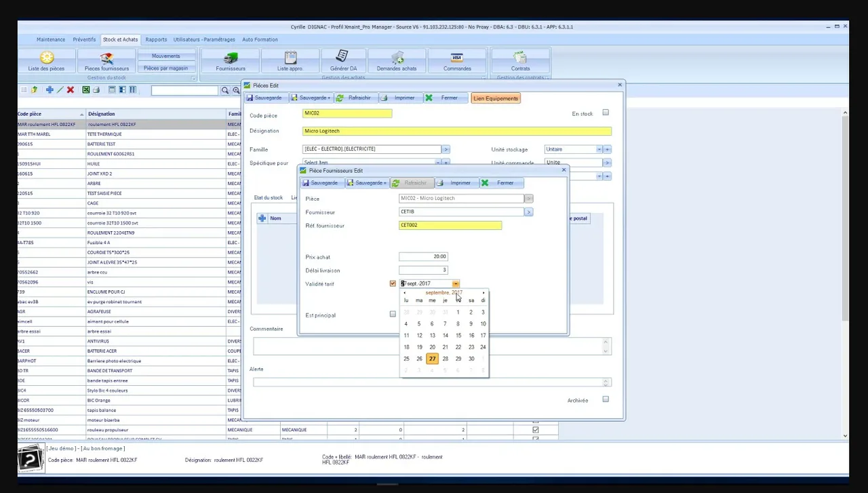The height and width of the screenshot is (493, 868).
Task: Enable the Est principal checkbox
Action: [393, 314]
